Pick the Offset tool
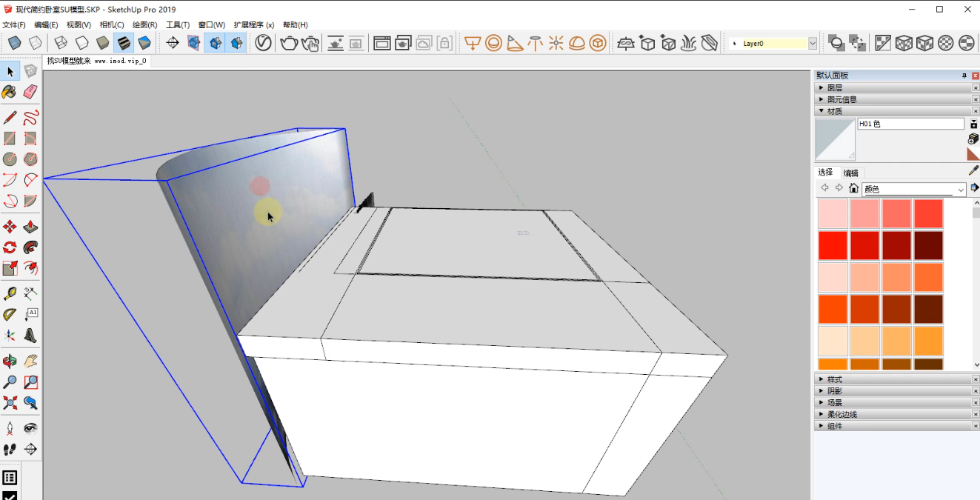The height and width of the screenshot is (500, 980). 30,268
